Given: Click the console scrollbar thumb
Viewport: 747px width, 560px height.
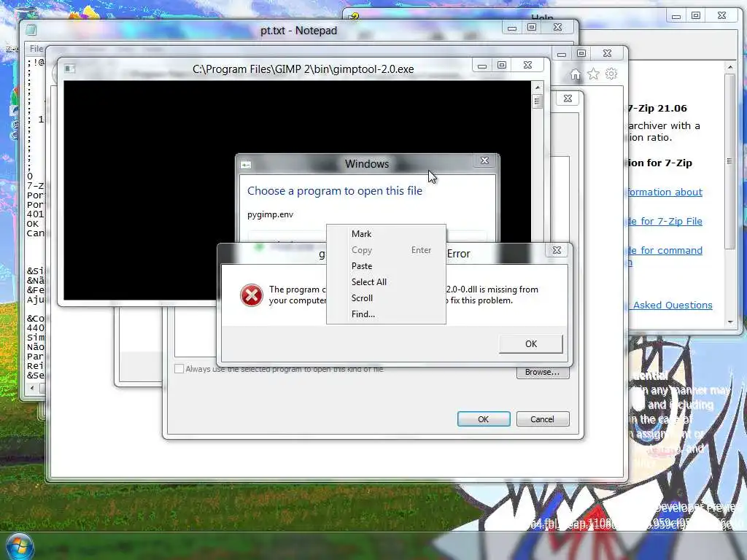Looking at the screenshot, I should [538, 101].
